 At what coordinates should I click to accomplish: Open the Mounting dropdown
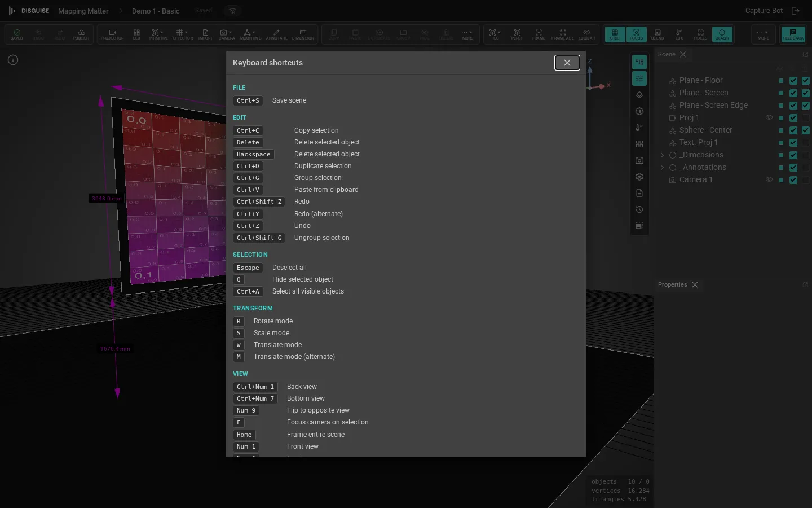click(250, 34)
